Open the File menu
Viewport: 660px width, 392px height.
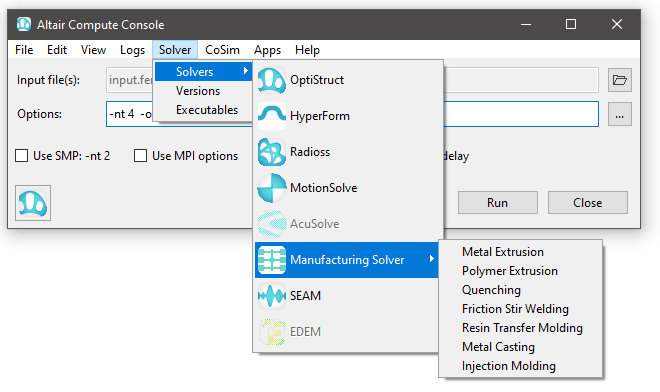pyautogui.click(x=24, y=50)
